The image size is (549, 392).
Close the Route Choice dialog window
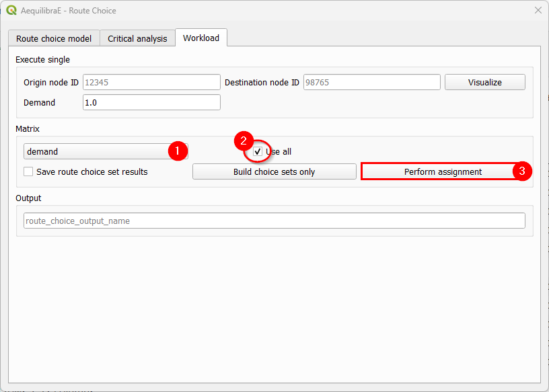(x=538, y=11)
